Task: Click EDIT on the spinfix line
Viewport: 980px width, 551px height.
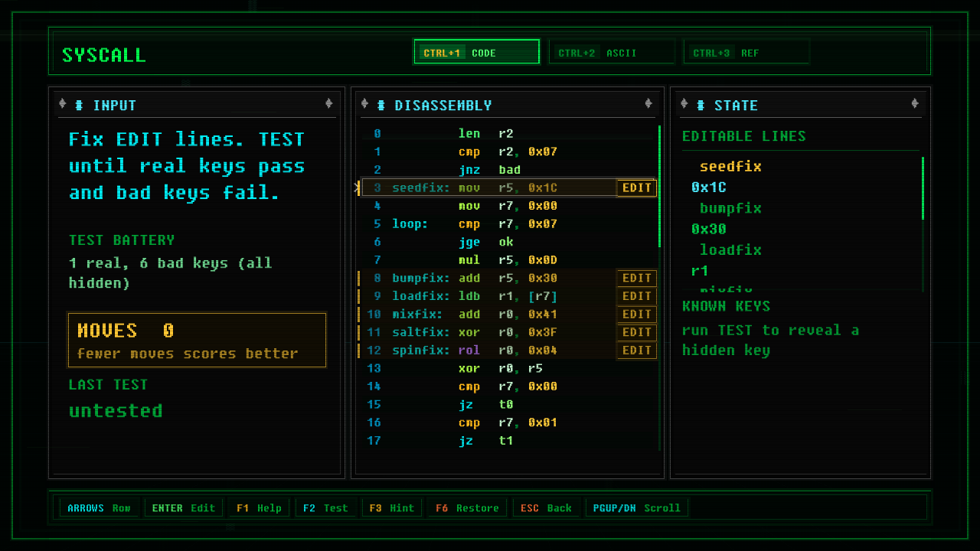Action: pyautogui.click(x=636, y=350)
